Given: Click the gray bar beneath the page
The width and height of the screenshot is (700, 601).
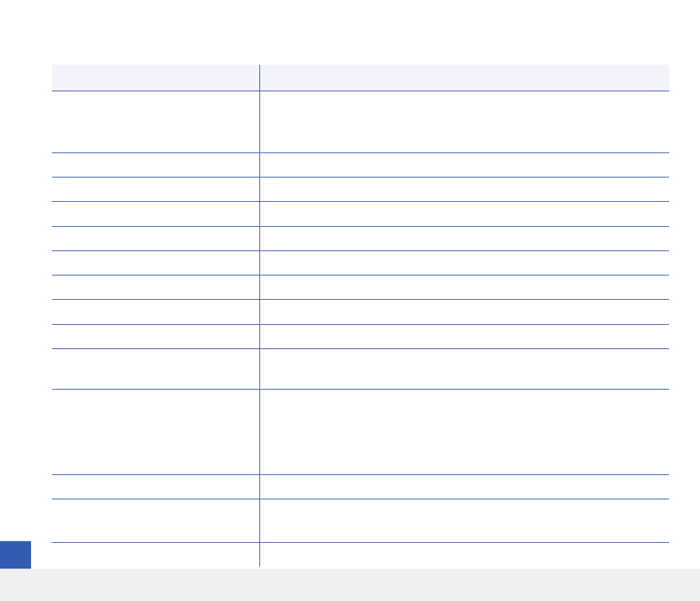Looking at the screenshot, I should (350, 585).
